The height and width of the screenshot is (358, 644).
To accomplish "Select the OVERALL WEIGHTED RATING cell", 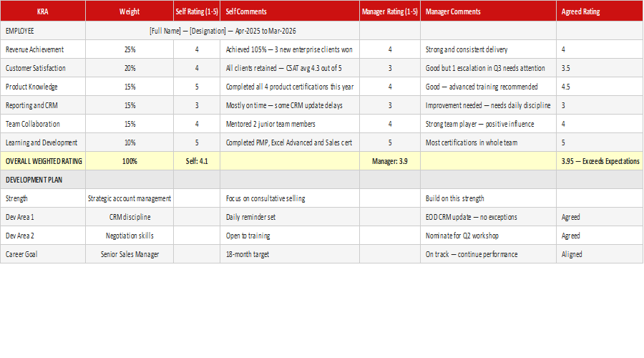I will coord(43,161).
